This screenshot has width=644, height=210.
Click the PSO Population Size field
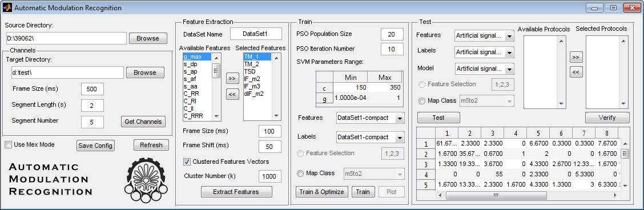[x=392, y=34]
